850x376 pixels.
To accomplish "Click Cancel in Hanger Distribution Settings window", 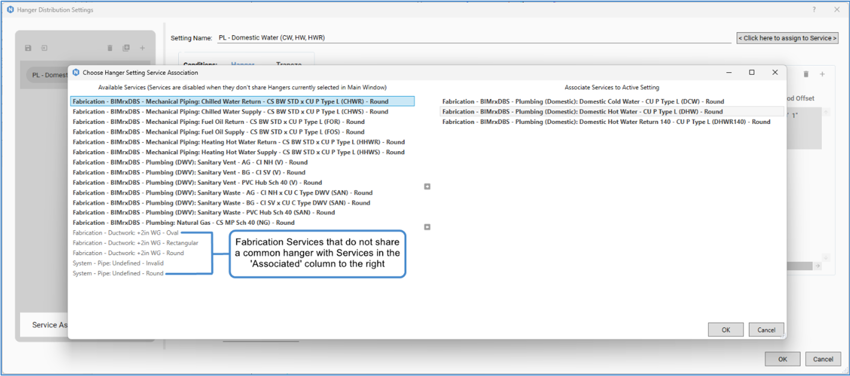I will click(x=823, y=359).
